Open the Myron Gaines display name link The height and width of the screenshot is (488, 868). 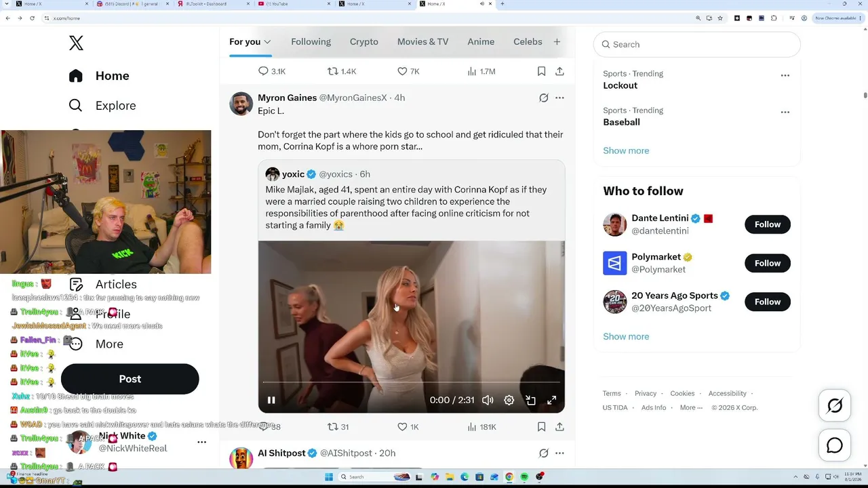(x=287, y=98)
